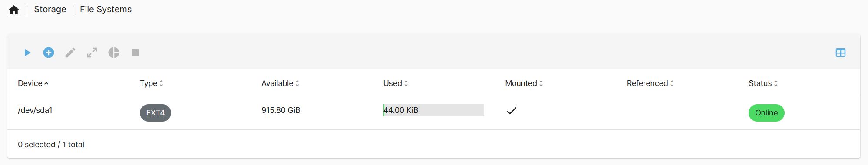
Task: Sort by Referenced column header
Action: coord(650,83)
